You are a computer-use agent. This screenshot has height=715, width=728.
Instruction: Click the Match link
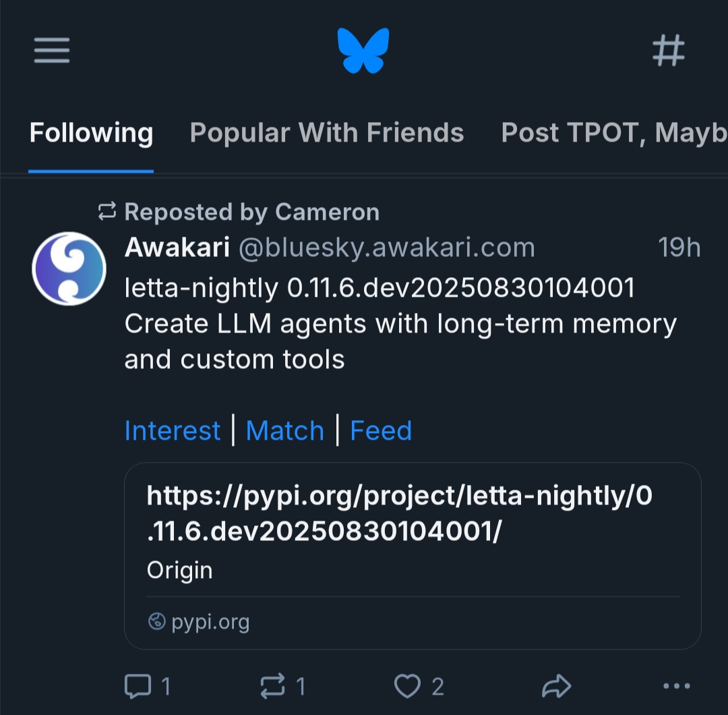[284, 430]
